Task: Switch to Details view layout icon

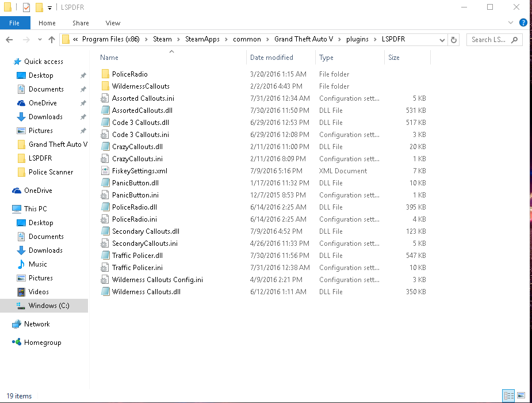Action: (x=508, y=396)
